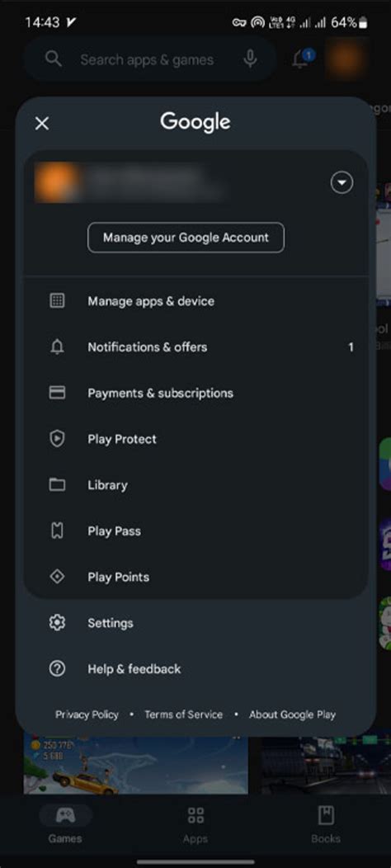Screen dimensions: 391x868
Task: Click Manage your Google Account button
Action: (x=186, y=238)
